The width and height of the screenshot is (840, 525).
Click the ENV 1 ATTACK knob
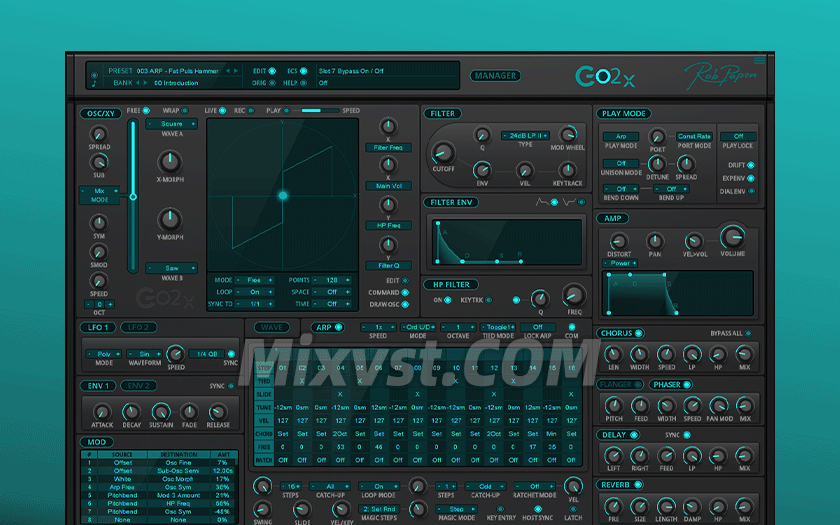pyautogui.click(x=101, y=411)
